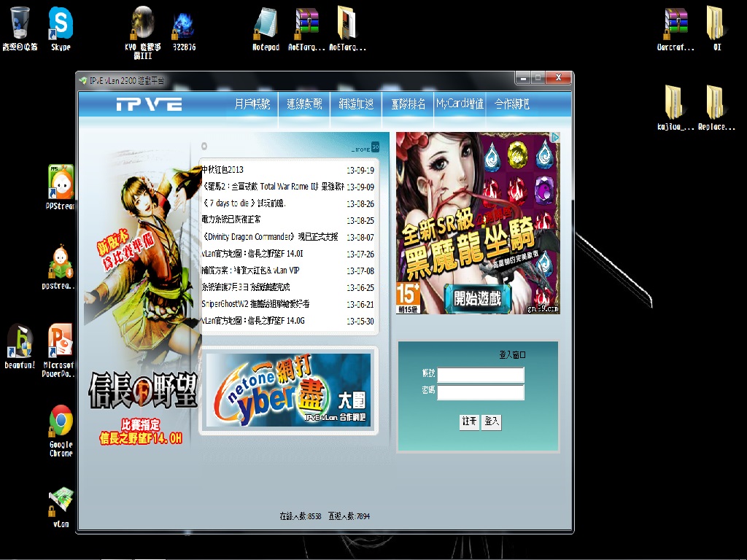Open the OI folder on desktop
Image resolution: width=747 pixels, height=560 pixels.
click(x=716, y=28)
